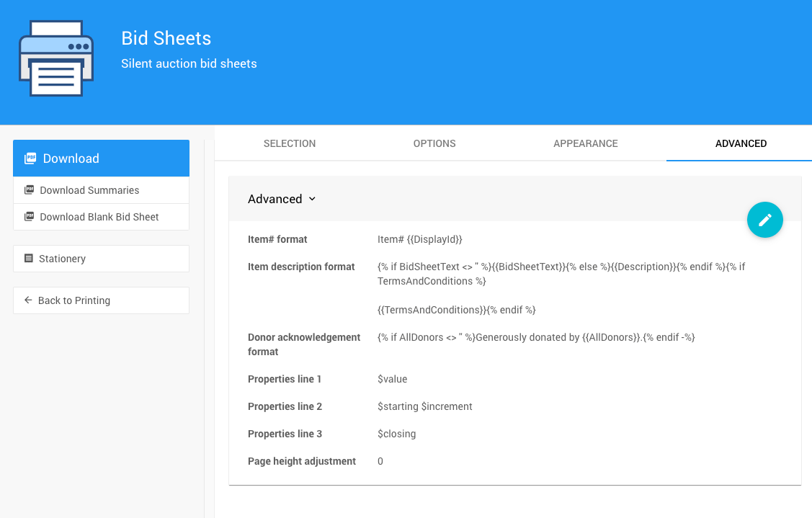This screenshot has height=518, width=812.
Task: Go to the Appearance tab
Action: [x=586, y=143]
